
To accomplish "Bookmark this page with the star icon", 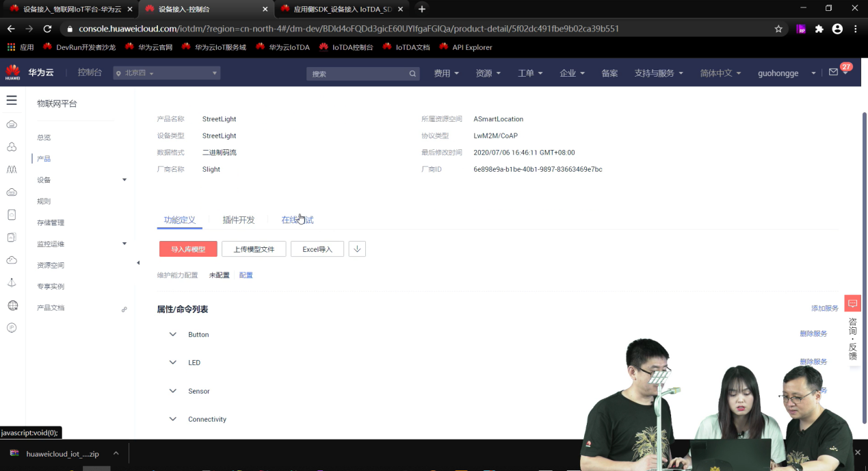I will [778, 29].
